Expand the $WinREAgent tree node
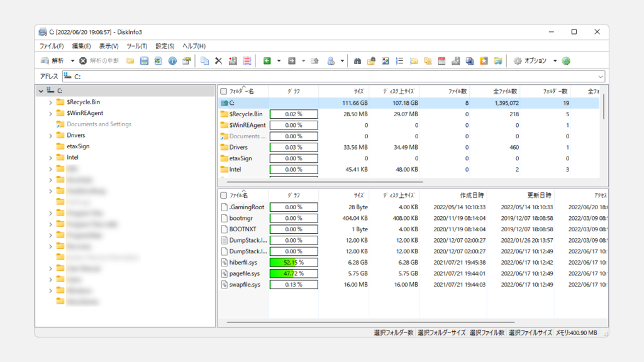 pyautogui.click(x=50, y=113)
